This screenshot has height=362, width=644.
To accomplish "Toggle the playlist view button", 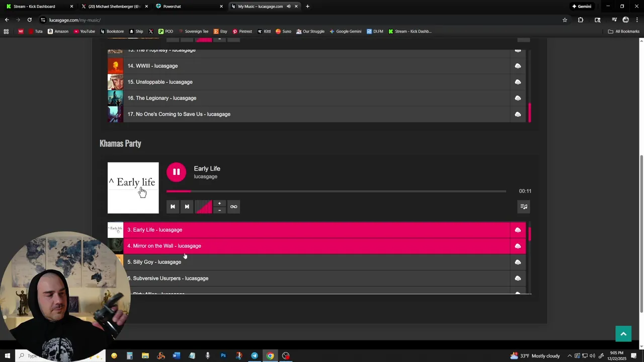I will [x=524, y=207].
